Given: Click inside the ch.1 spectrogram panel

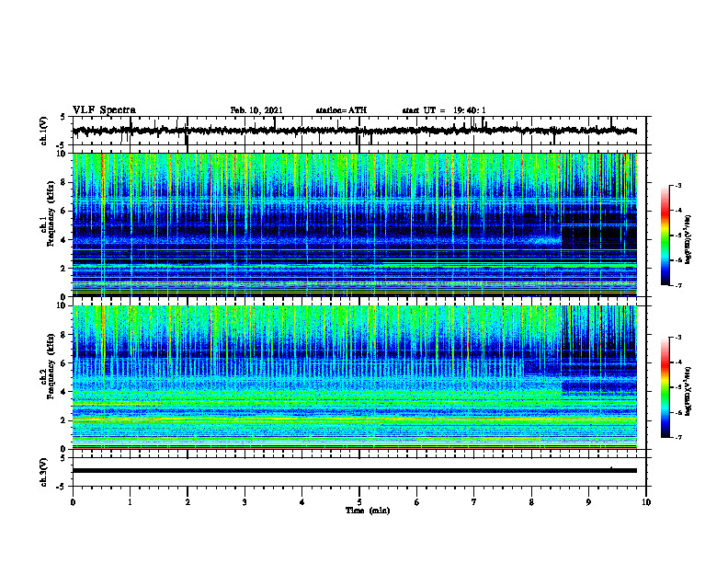Looking at the screenshot, I should pyautogui.click(x=355, y=224).
